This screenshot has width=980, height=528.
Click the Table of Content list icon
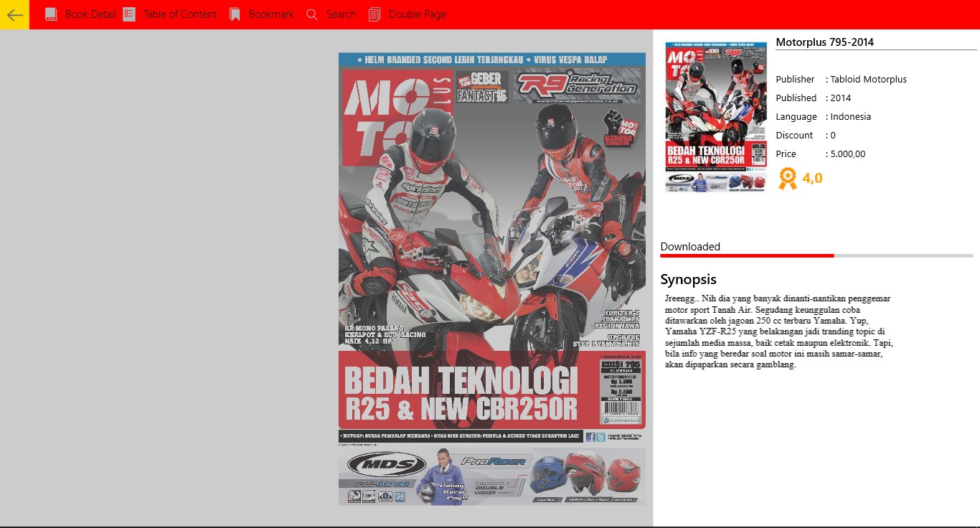coord(129,14)
